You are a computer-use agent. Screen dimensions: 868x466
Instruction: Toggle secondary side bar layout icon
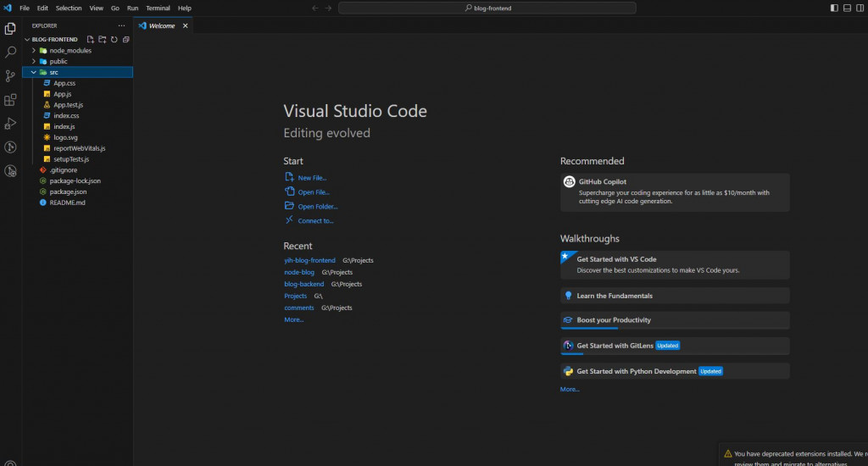860,8
